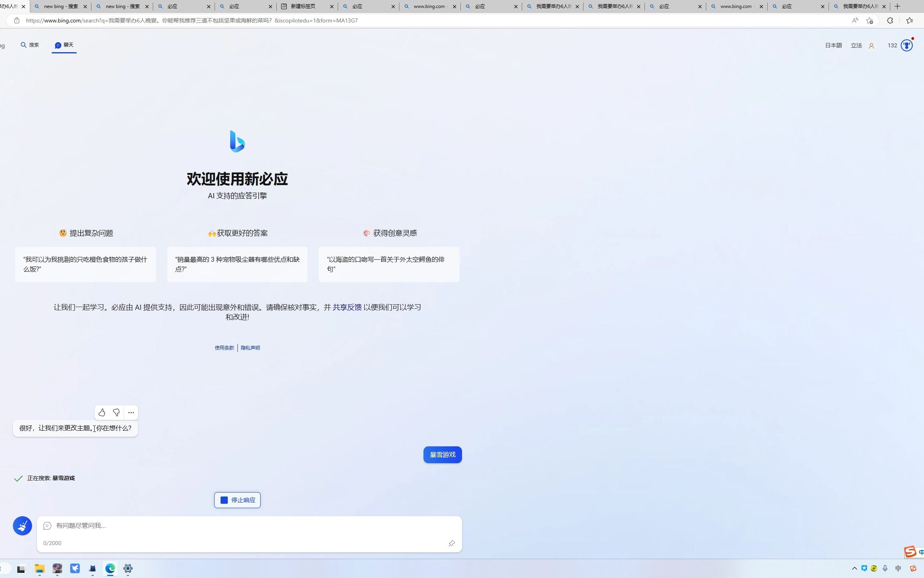Open the browser extensions puzzle icon

click(x=890, y=20)
